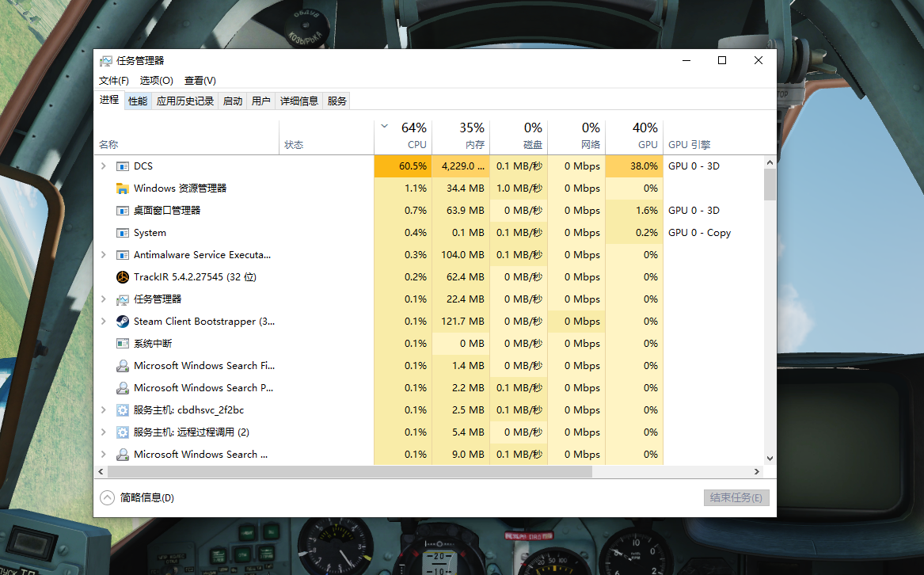Open the 选项(O) menu
This screenshot has width=924, height=575.
[x=156, y=81]
